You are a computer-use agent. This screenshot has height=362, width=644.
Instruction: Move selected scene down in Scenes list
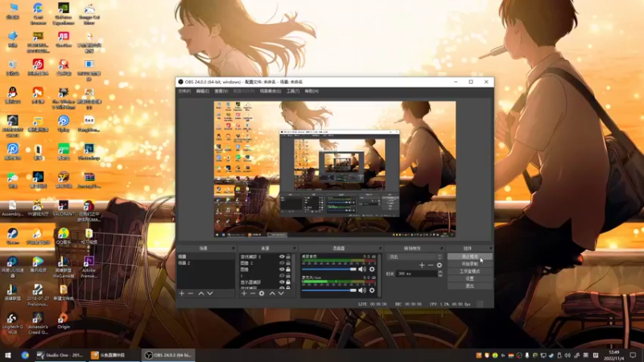click(210, 294)
